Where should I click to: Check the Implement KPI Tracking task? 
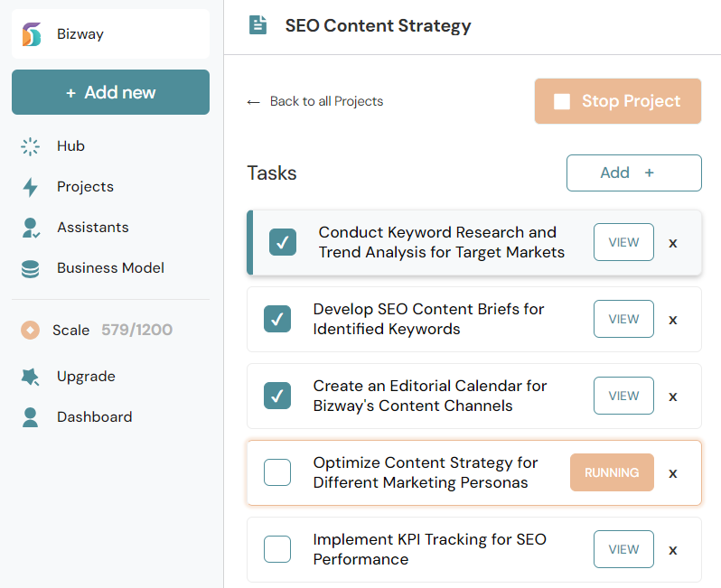tap(277, 549)
